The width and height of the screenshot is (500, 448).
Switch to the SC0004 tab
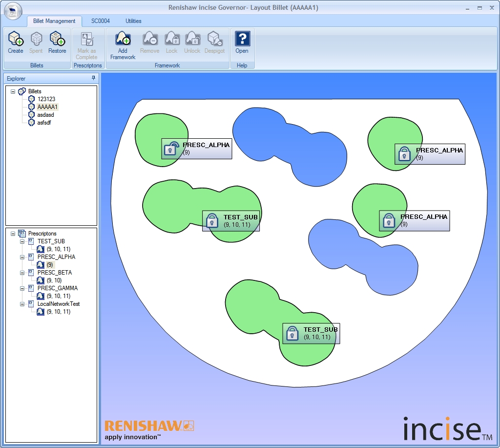coord(100,21)
